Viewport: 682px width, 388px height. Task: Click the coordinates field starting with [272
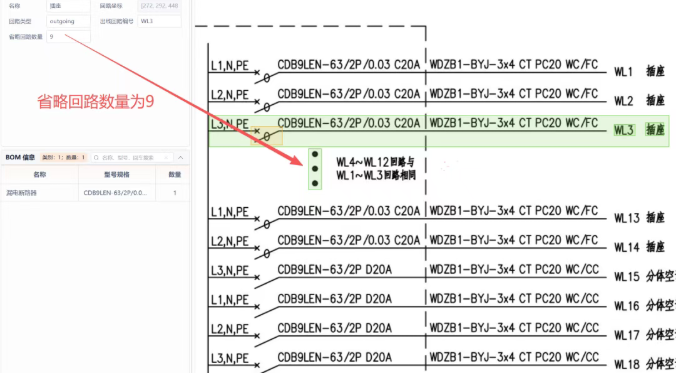click(x=159, y=6)
